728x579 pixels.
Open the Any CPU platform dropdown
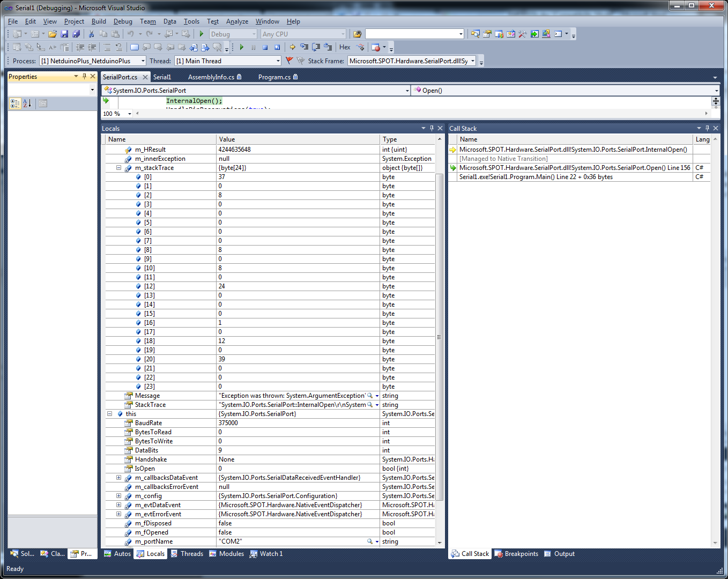pyautogui.click(x=304, y=34)
